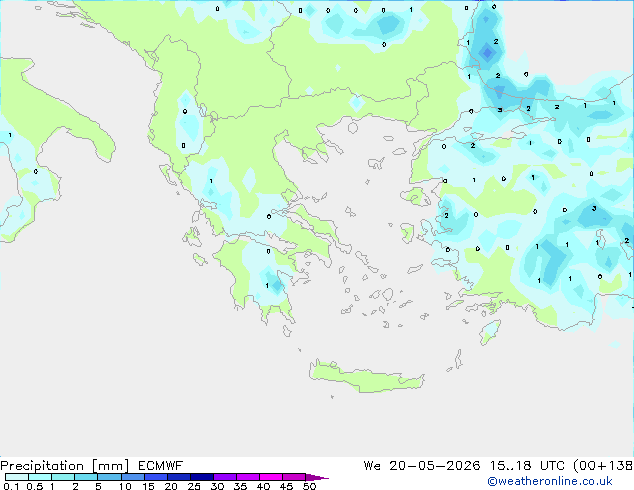Click the 'UTC' time zone text
634x490 pixels.
tap(553, 466)
